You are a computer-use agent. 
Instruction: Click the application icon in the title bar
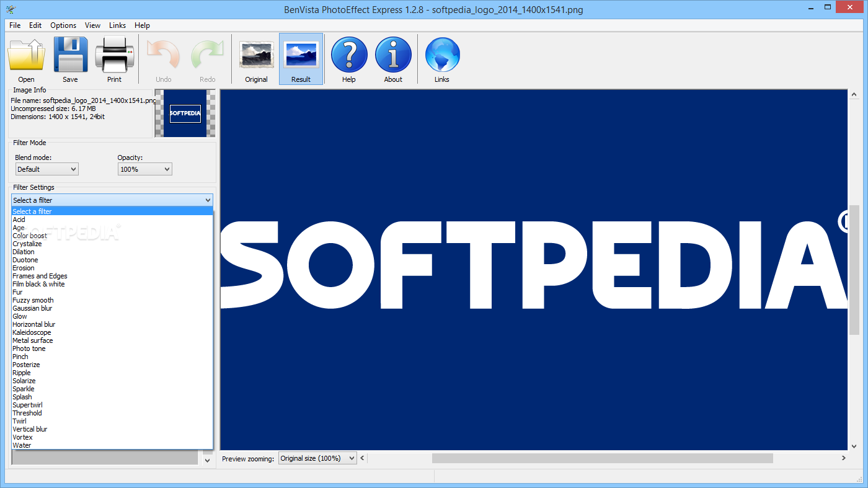tap(9, 9)
